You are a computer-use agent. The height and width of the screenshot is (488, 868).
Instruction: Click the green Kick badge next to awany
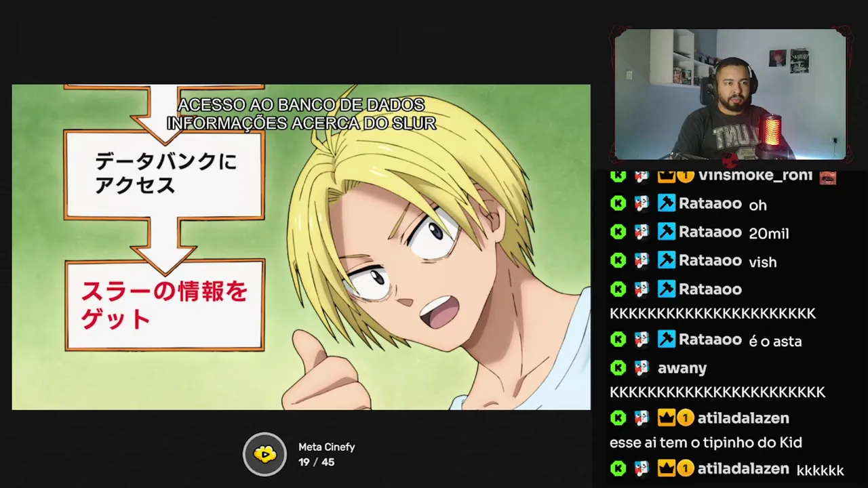point(618,368)
